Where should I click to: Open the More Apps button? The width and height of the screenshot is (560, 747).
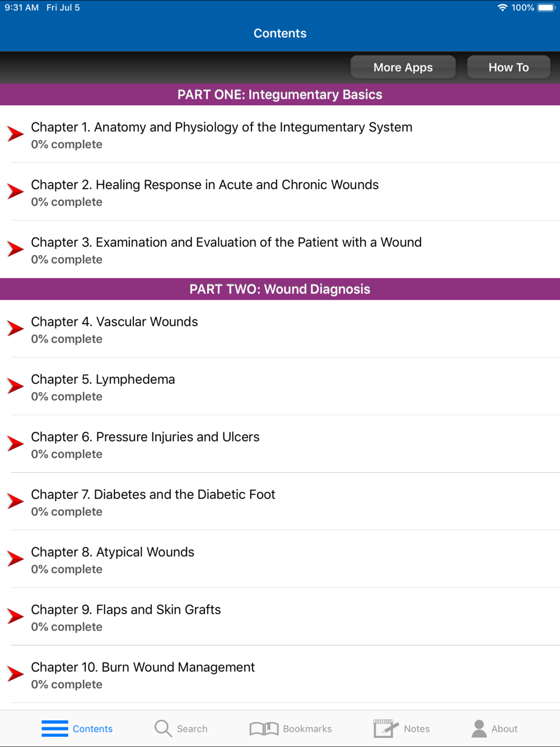coord(403,67)
